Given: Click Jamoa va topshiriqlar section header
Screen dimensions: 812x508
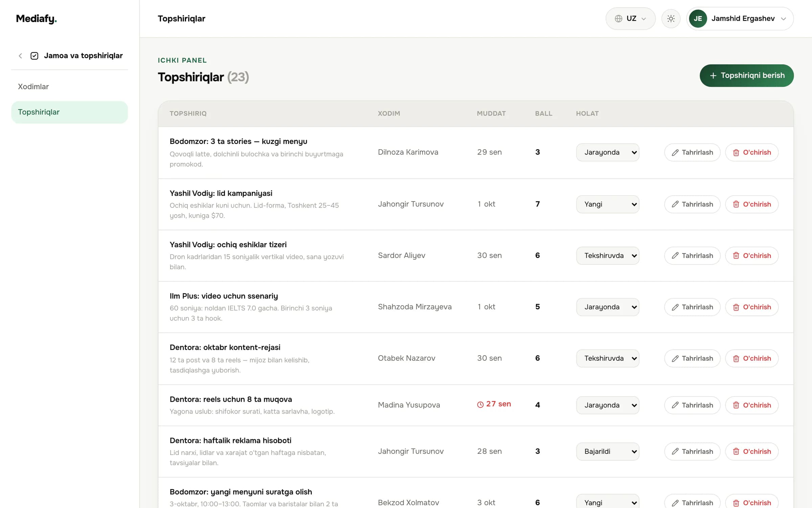Looking at the screenshot, I should (83, 56).
